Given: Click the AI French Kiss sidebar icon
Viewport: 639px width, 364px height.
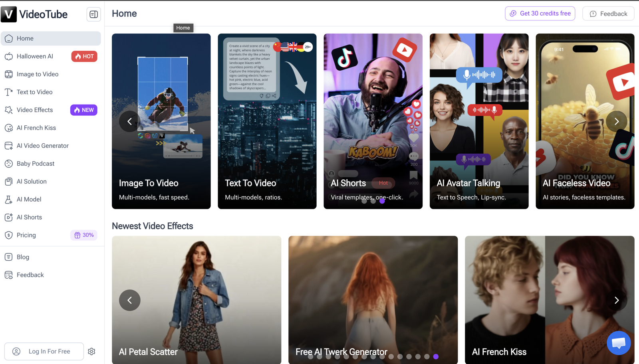Looking at the screenshot, I should (9, 128).
